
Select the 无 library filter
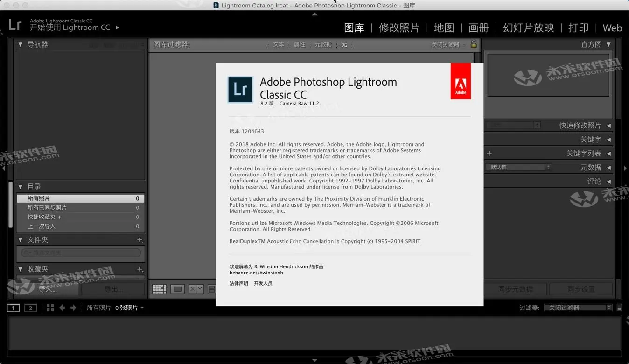click(344, 44)
